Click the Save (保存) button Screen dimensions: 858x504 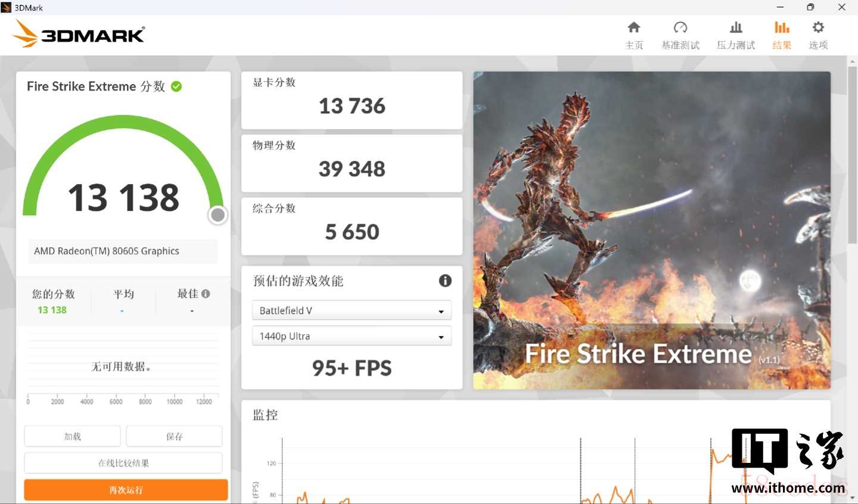coord(174,436)
